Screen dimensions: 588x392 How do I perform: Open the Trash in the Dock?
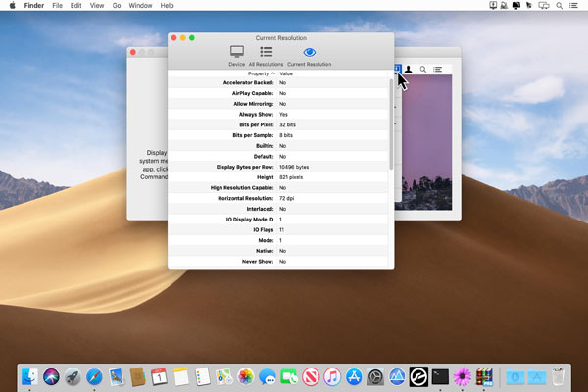[x=559, y=375]
